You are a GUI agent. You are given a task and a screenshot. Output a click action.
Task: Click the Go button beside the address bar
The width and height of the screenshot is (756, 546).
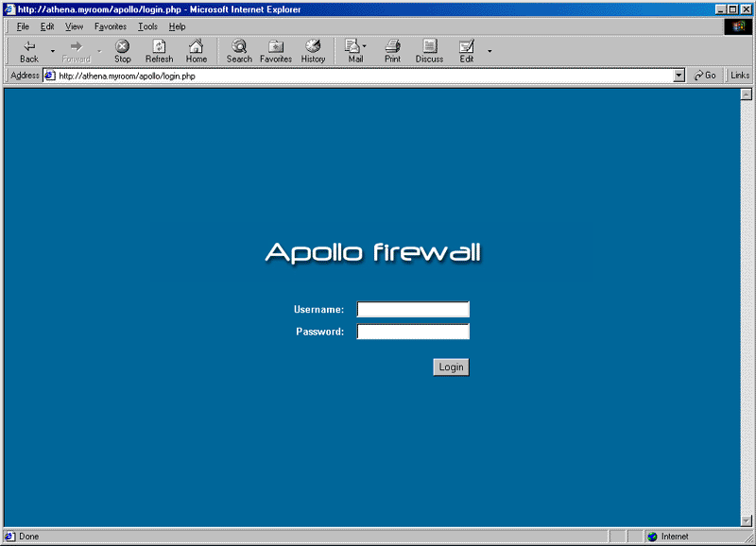click(705, 76)
